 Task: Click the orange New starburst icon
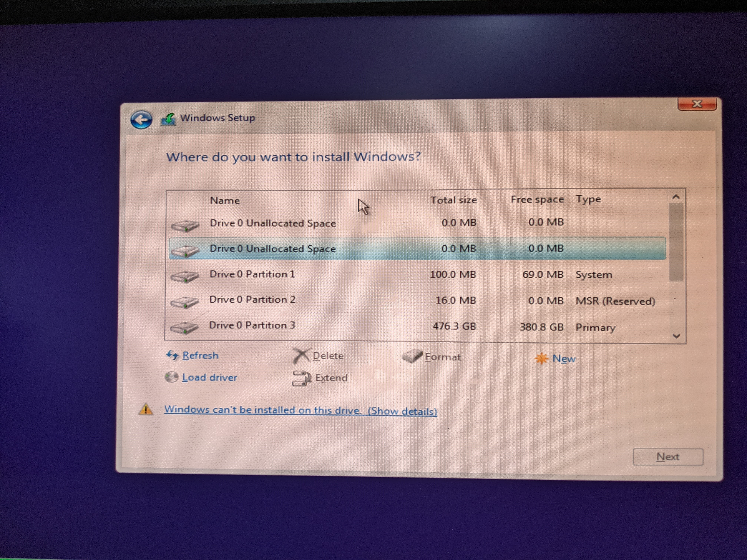(x=541, y=359)
